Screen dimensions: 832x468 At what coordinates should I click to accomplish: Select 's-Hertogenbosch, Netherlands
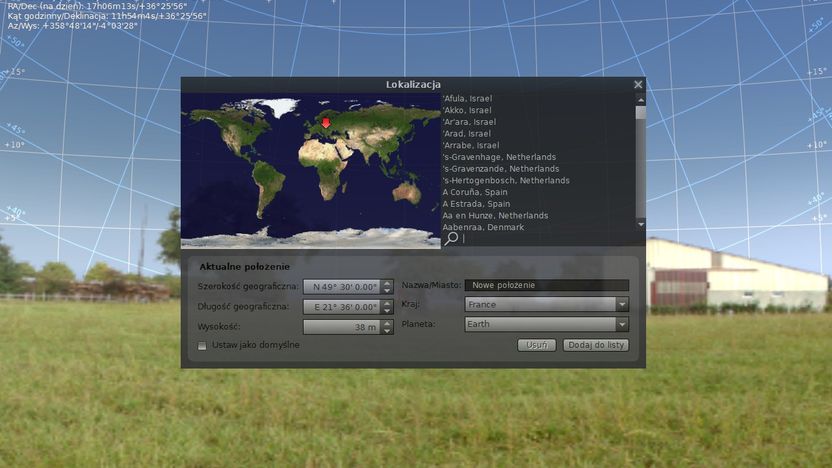pos(506,180)
